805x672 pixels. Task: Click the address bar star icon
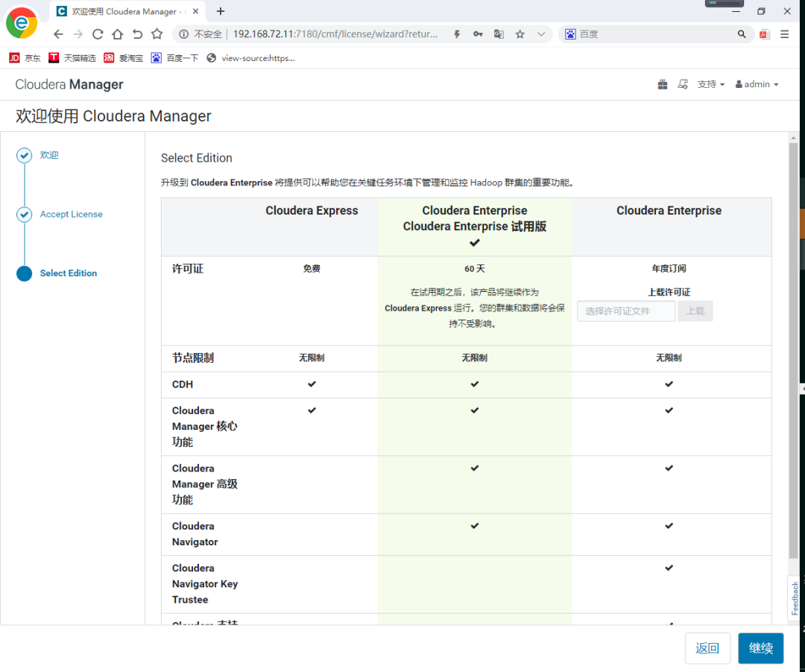[520, 34]
